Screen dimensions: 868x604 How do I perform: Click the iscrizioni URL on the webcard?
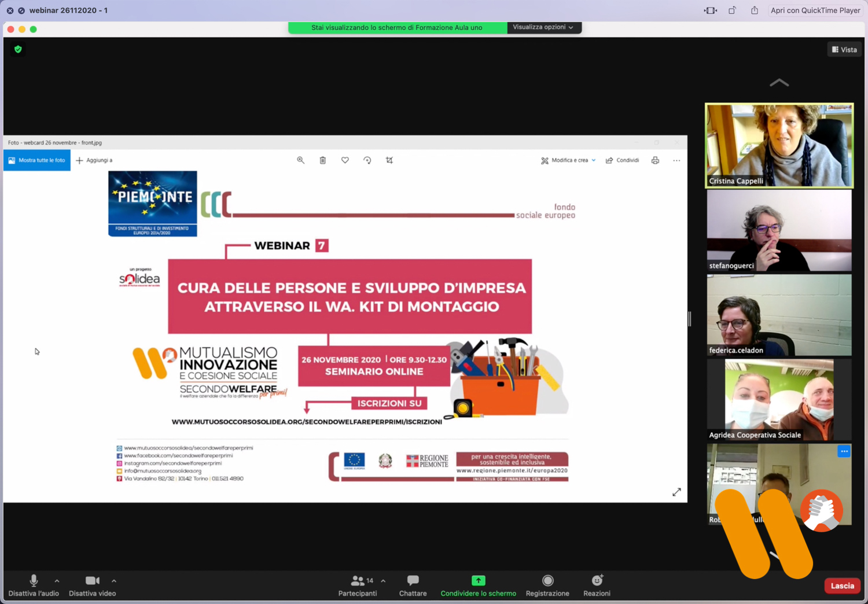307,422
